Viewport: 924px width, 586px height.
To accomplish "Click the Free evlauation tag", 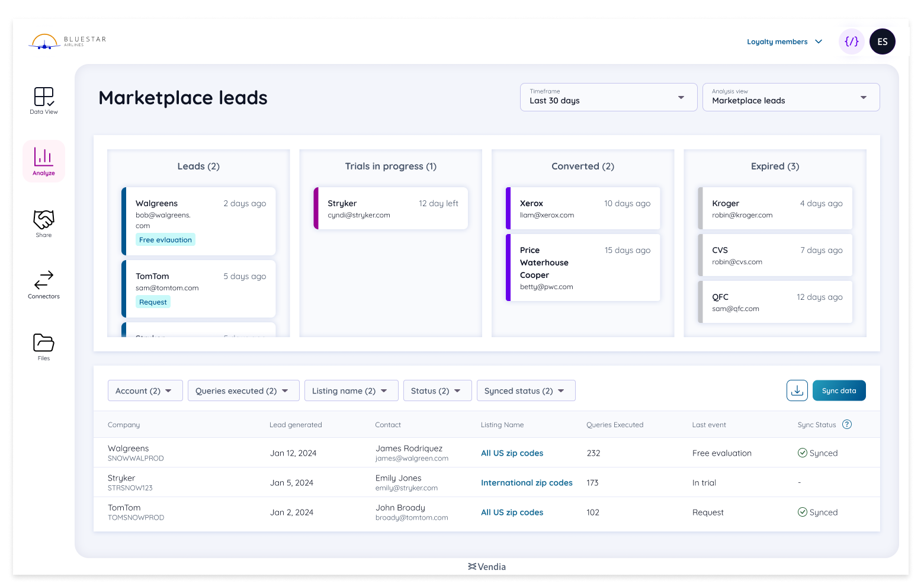I will click(x=166, y=240).
